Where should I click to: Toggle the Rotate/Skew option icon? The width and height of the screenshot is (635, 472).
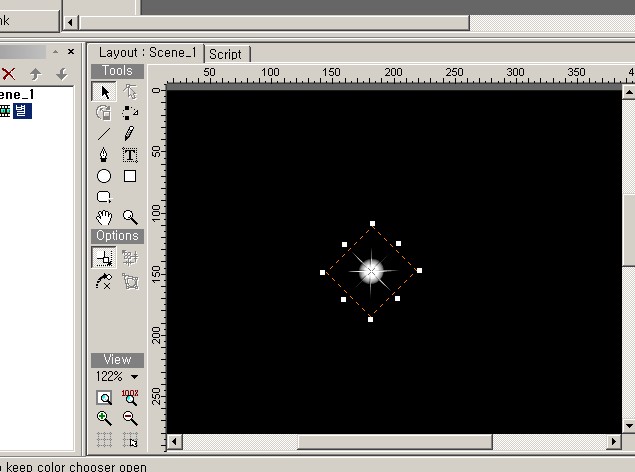[104, 281]
